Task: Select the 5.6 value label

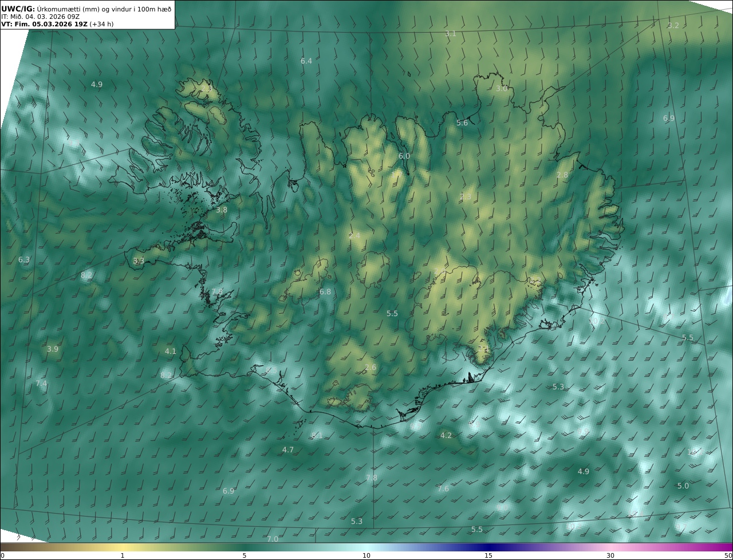Action: tap(462, 123)
